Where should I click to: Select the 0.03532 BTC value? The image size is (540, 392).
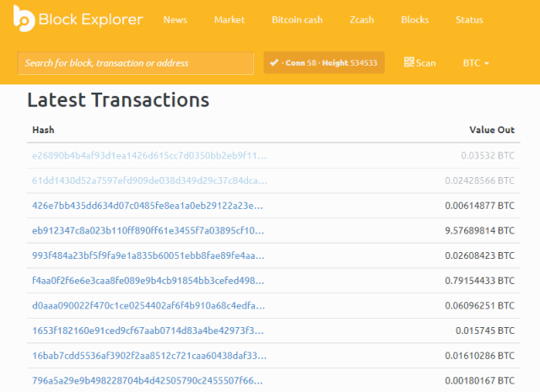click(488, 156)
